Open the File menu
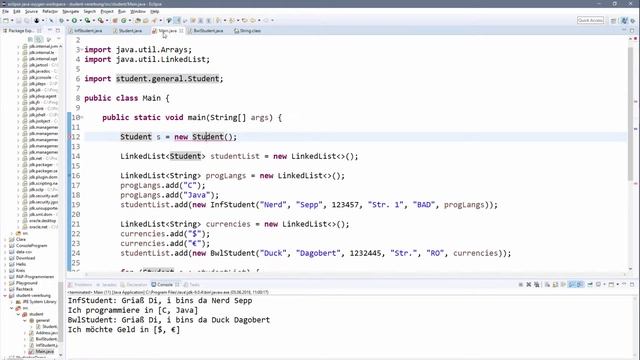This screenshot has height=360, width=640. tap(5, 11)
